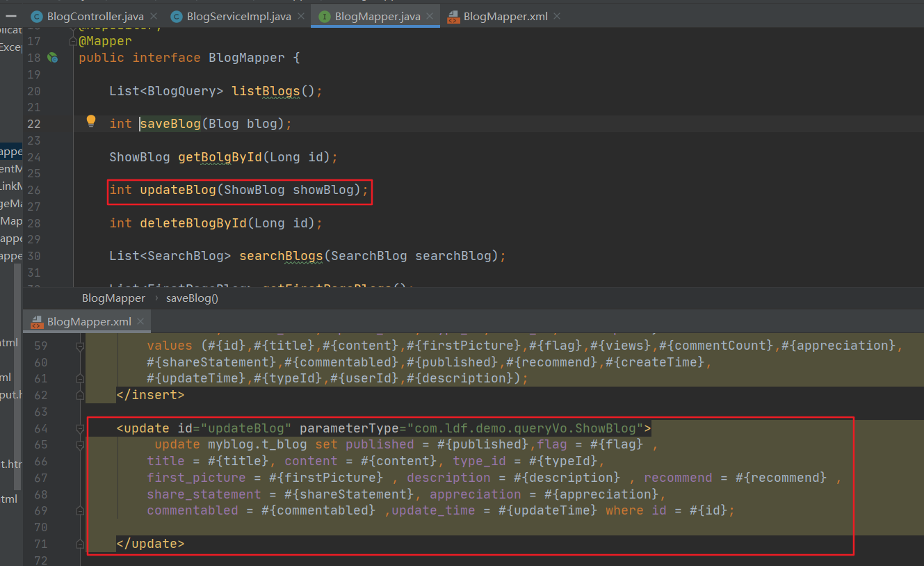Click the class icon on BlogServiceImpl.java tab
Image resolution: width=924 pixels, height=566 pixels.
click(177, 17)
